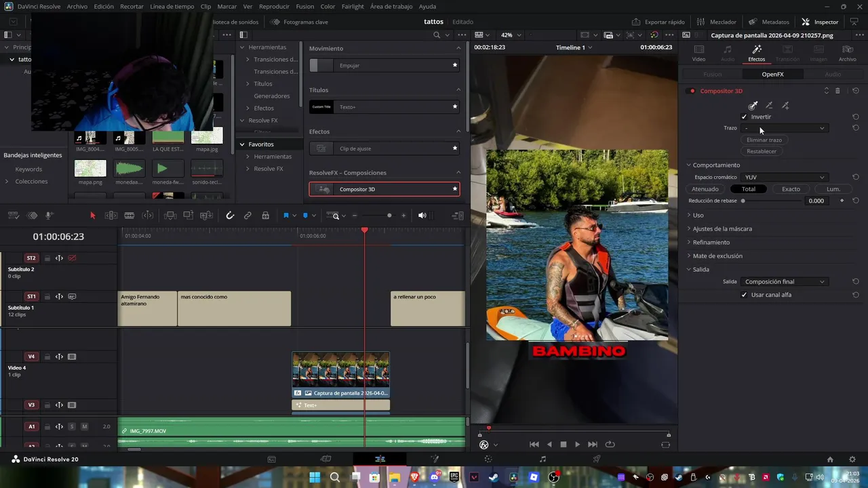Delete Compositor 3D effect with trash icon
868x488 pixels.
pyautogui.click(x=837, y=91)
